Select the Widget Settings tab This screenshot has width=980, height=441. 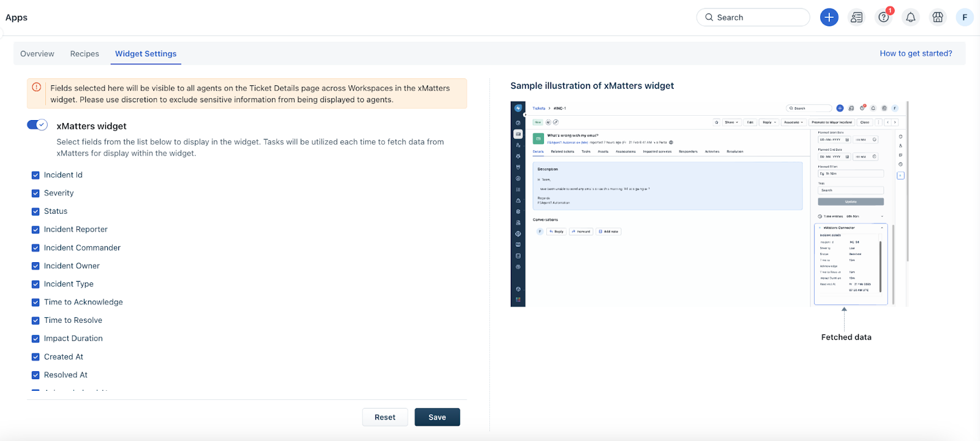[x=146, y=54]
